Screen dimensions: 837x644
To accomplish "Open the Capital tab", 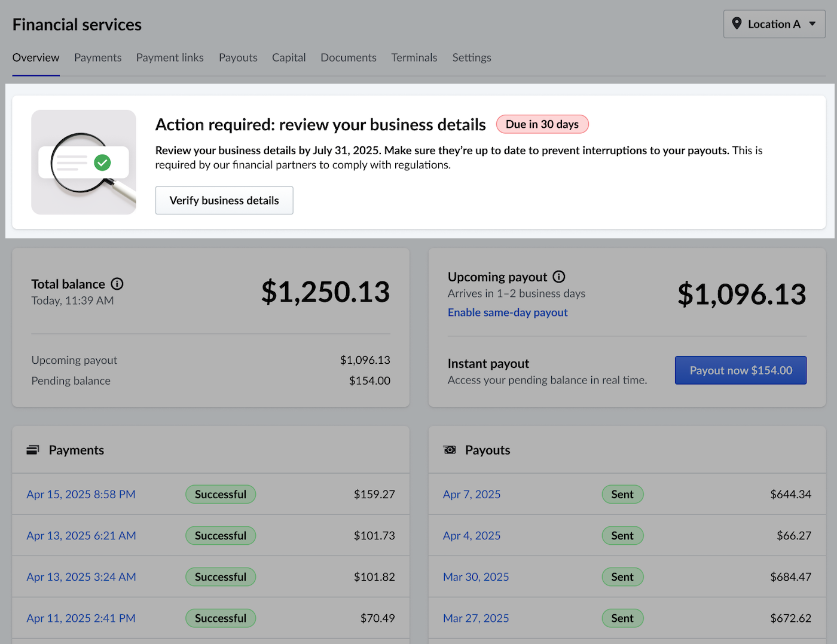I will pos(289,57).
